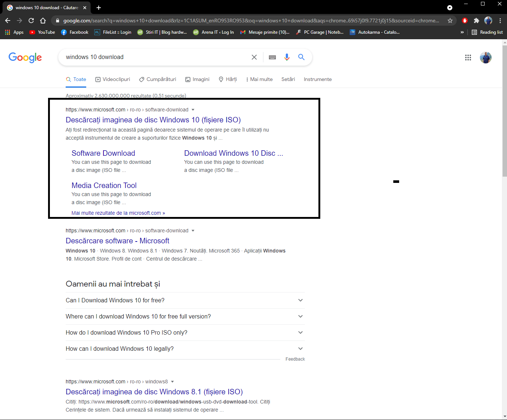Switch to the Hărți tab

coord(228,79)
